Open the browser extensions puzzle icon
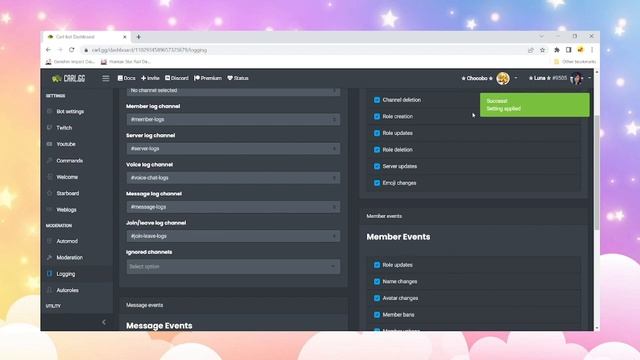 click(x=557, y=50)
